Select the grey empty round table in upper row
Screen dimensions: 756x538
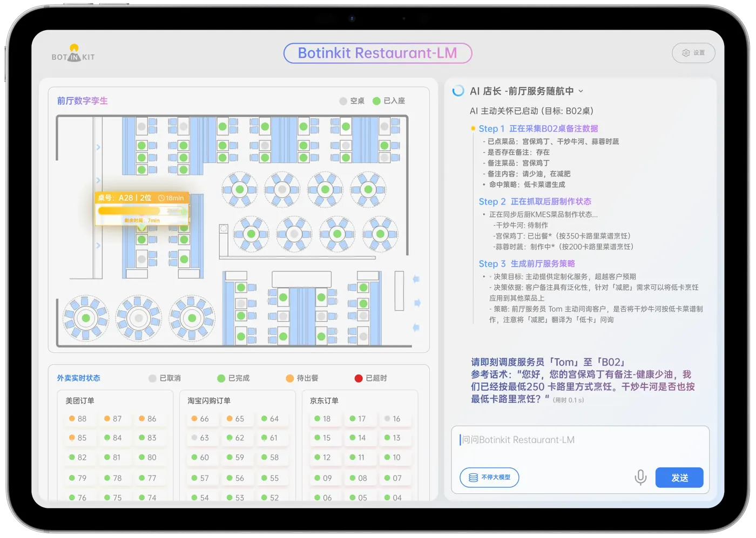pyautogui.click(x=282, y=189)
